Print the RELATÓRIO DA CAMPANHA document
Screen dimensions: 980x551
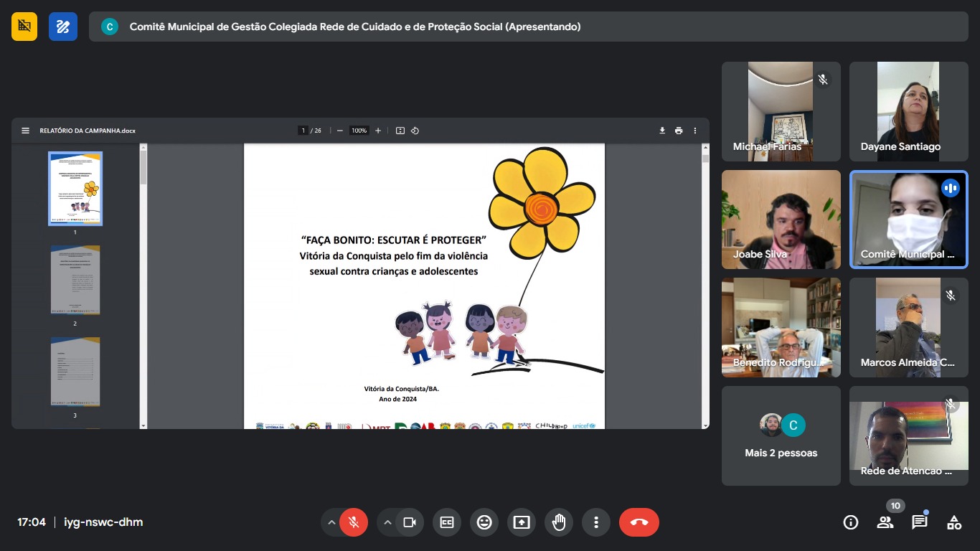(x=679, y=131)
